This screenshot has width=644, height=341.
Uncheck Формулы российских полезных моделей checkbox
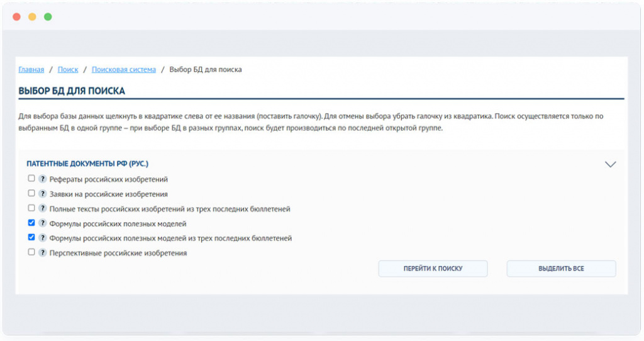point(31,223)
